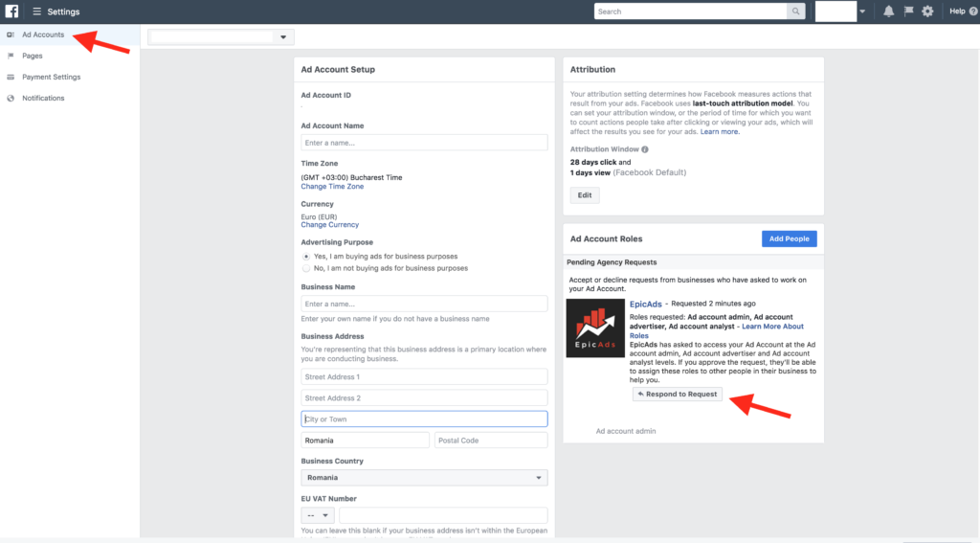Click the Change Time Zone link
Viewport: 980px width, 543px height.
[x=332, y=187]
